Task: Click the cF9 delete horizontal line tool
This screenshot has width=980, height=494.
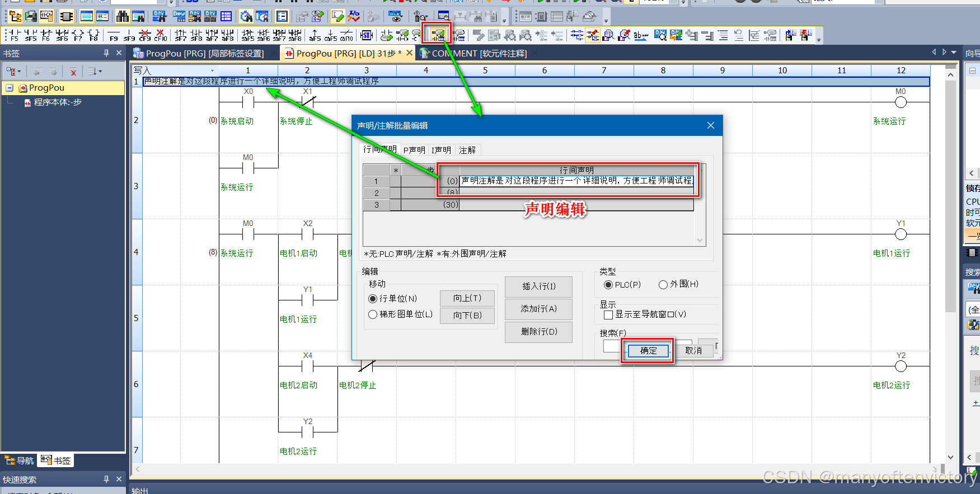Action: [x=145, y=35]
